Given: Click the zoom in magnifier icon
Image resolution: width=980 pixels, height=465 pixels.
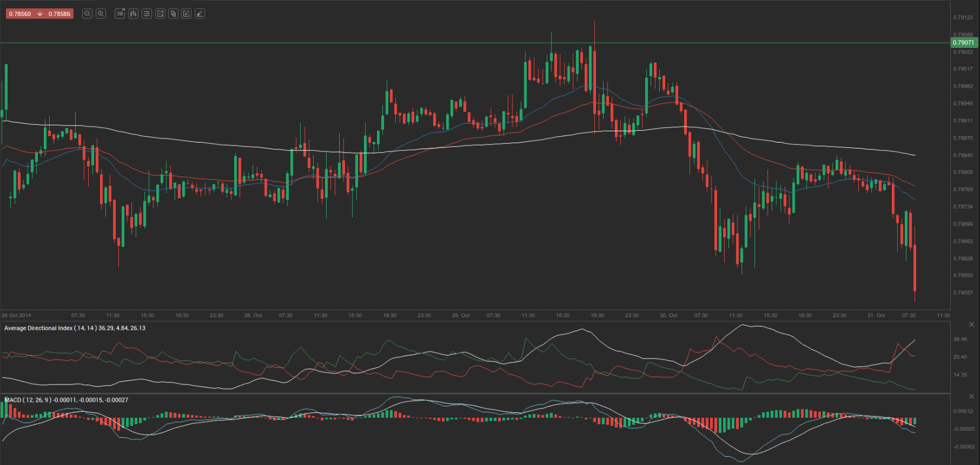Looking at the screenshot, I should (x=101, y=14).
